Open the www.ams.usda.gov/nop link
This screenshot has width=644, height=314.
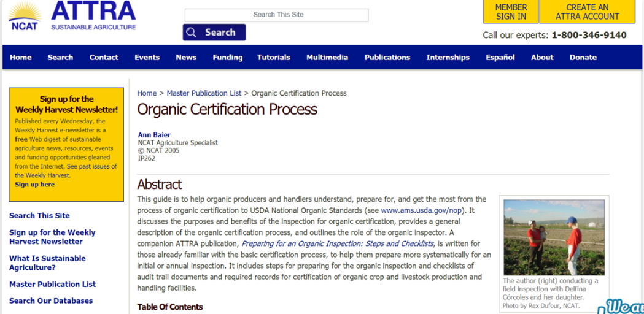click(422, 210)
